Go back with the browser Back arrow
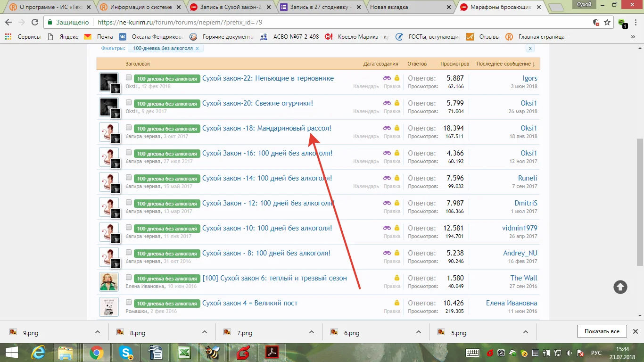644x362 pixels. point(8,22)
